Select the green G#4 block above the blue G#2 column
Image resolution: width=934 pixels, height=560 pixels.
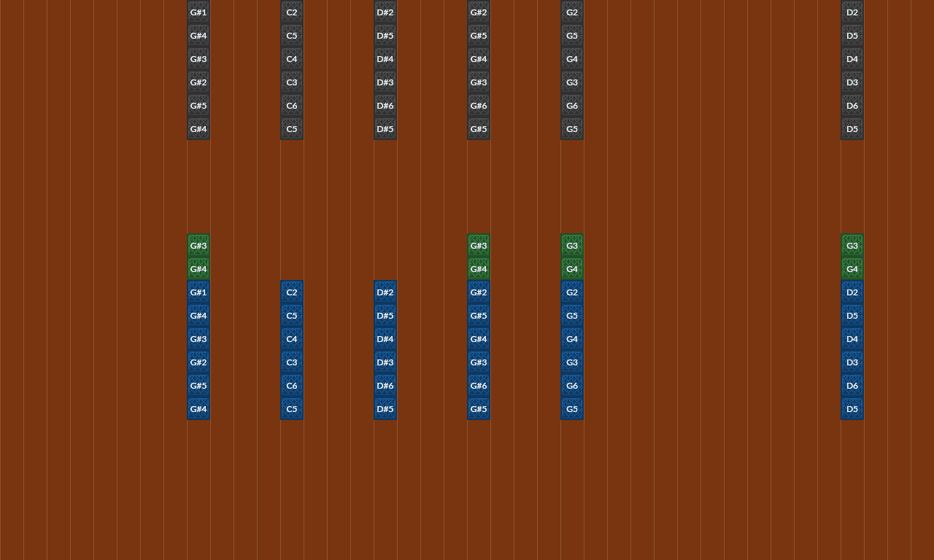(x=478, y=269)
